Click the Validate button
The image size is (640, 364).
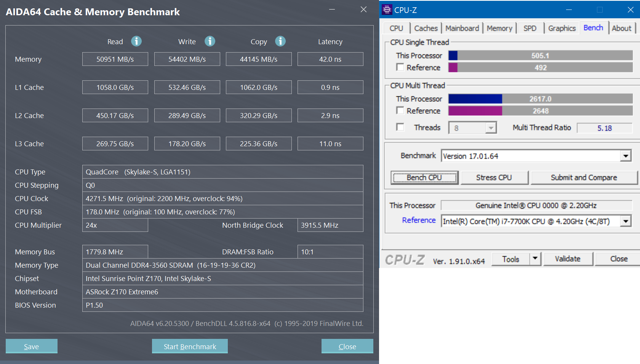click(x=568, y=259)
